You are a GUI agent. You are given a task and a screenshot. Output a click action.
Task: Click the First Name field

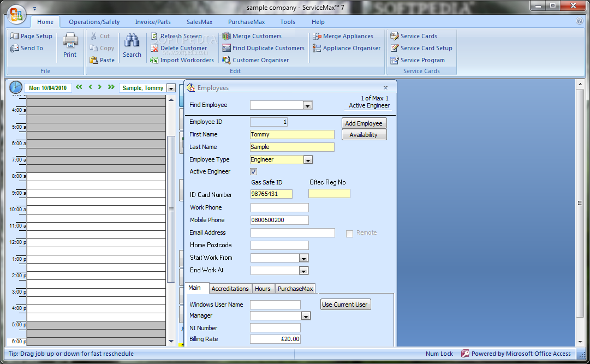pyautogui.click(x=292, y=134)
